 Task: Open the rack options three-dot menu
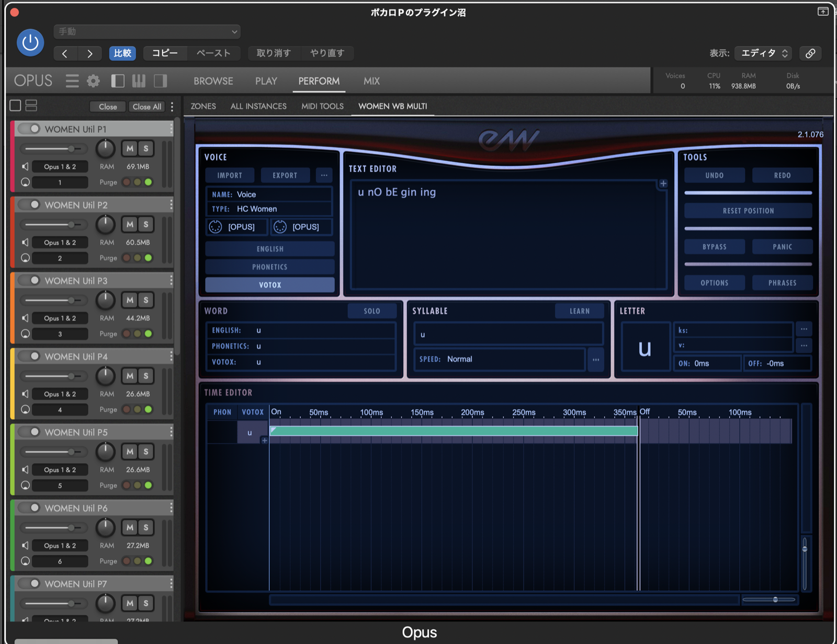(172, 107)
